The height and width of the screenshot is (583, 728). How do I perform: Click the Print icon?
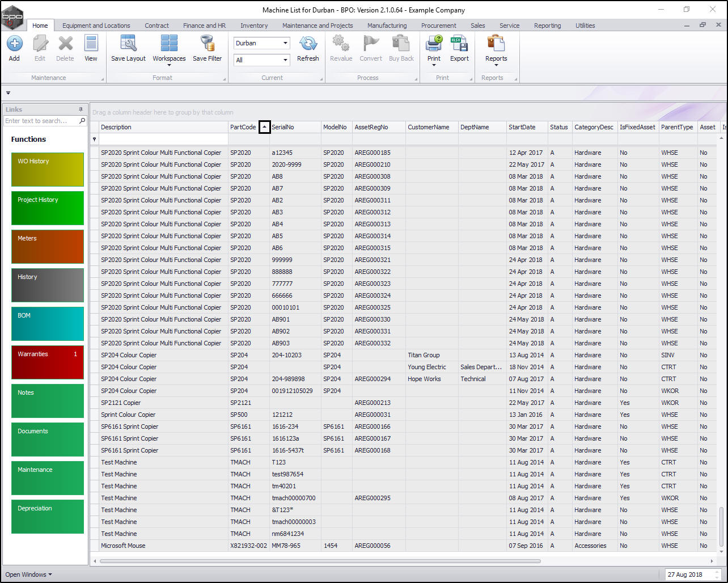(434, 43)
